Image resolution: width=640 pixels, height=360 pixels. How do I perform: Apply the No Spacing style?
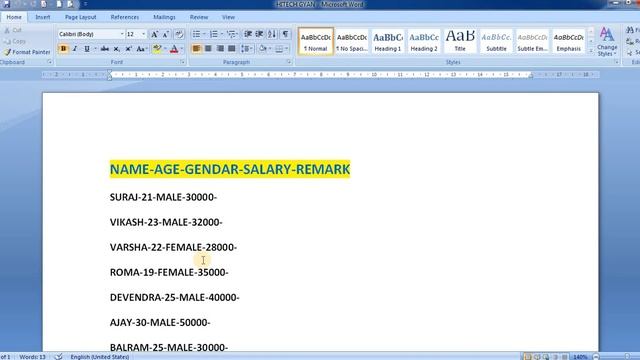[352, 41]
